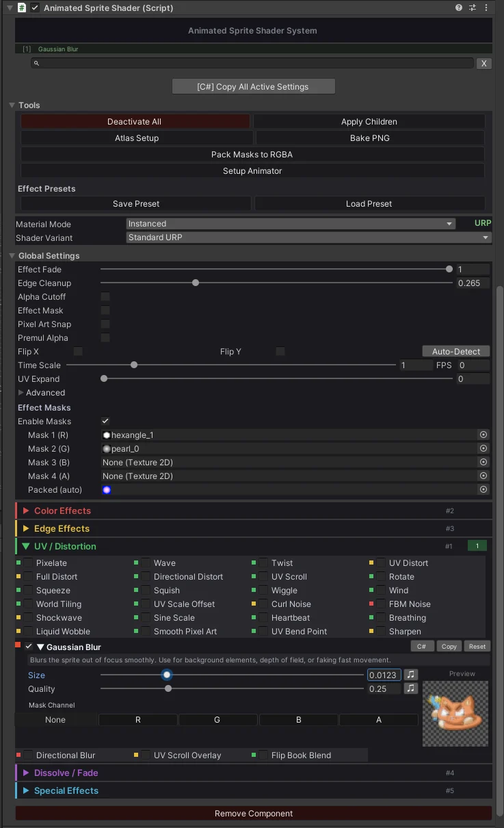504x828 pixels.
Task: Open the Material Mode dropdown
Action: 291,224
